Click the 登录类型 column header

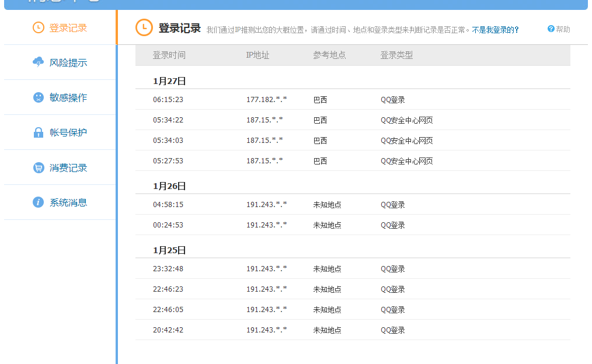(x=396, y=55)
